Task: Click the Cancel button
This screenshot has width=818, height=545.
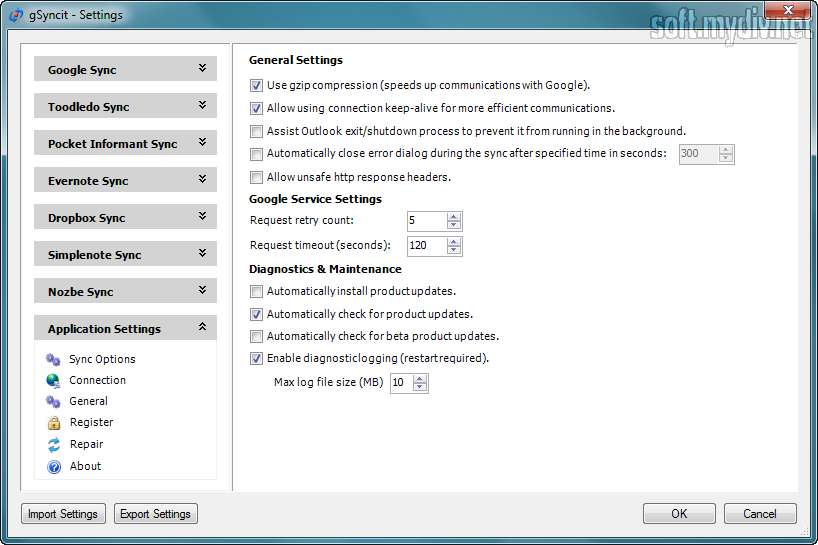Action: pos(760,514)
